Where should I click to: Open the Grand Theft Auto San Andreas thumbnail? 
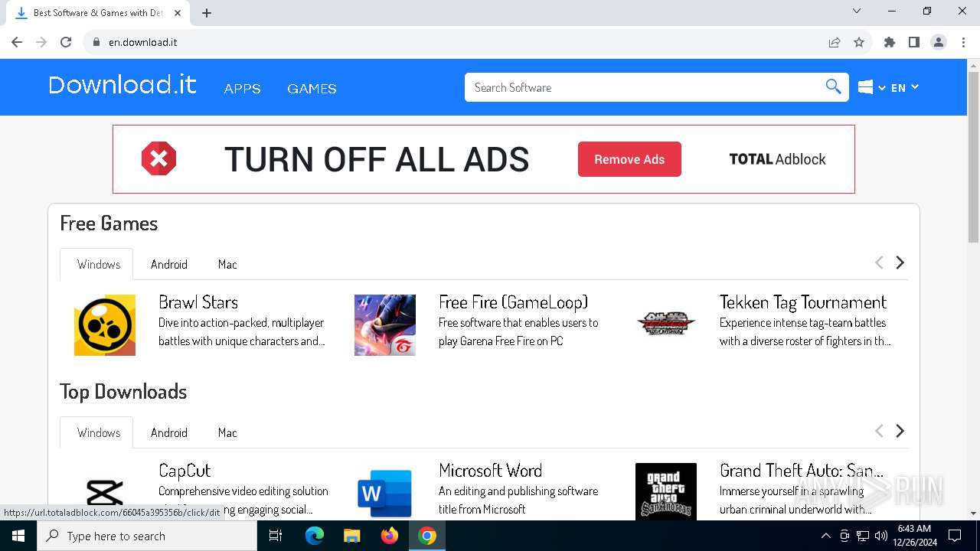(666, 491)
